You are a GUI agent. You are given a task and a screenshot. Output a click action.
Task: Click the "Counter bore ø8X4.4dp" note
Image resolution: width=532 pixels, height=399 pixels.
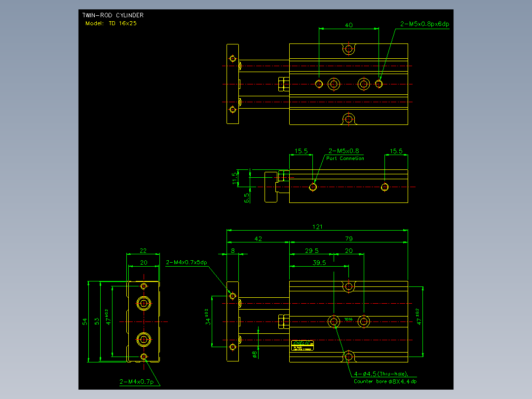[x=385, y=381]
